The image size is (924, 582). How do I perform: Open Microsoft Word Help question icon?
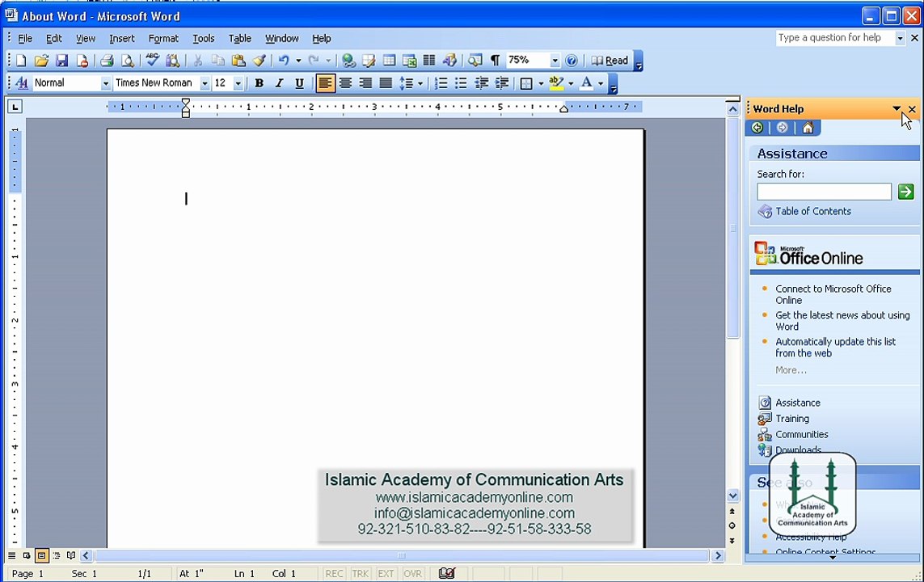pyautogui.click(x=571, y=61)
